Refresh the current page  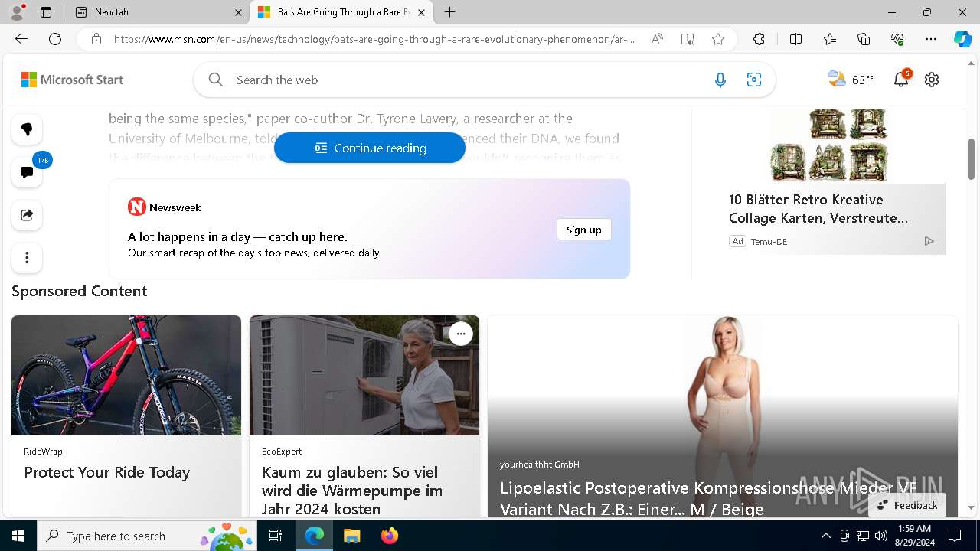[55, 39]
